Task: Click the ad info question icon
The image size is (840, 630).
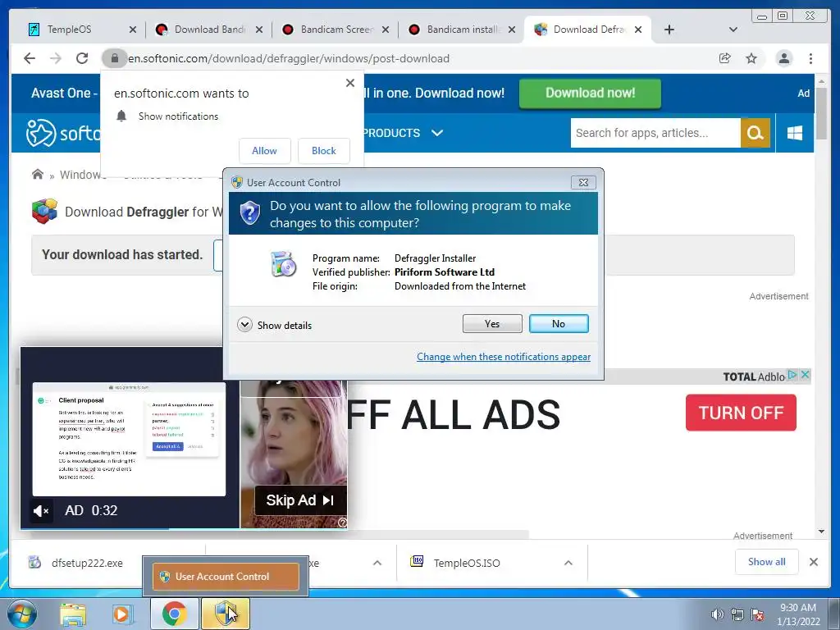Action: click(x=342, y=523)
